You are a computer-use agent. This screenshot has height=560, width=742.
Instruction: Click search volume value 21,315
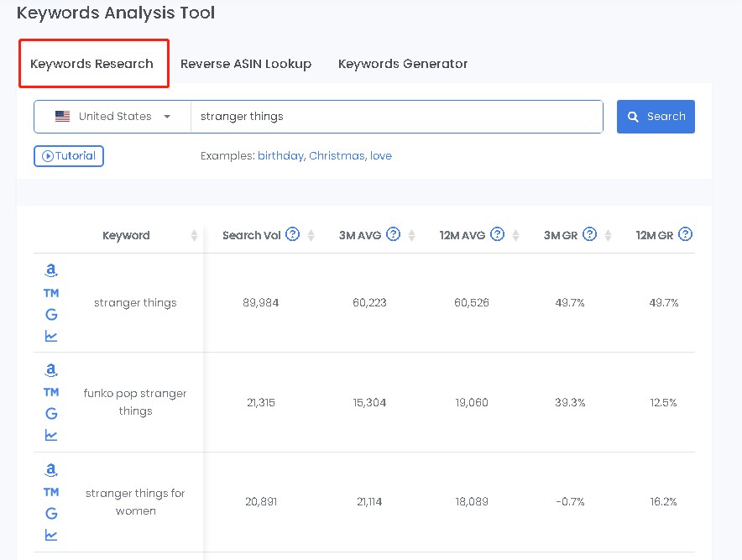[x=261, y=402]
